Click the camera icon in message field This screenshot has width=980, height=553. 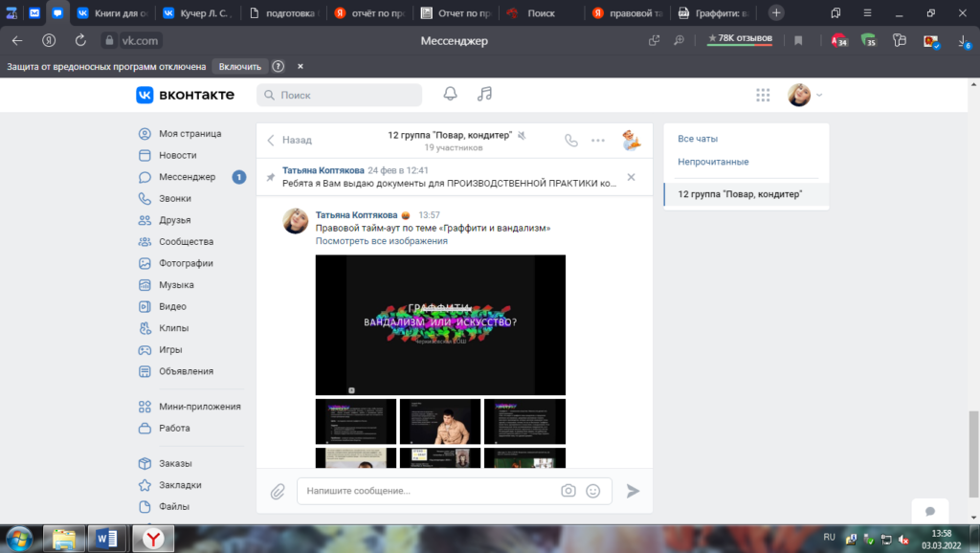[568, 491]
